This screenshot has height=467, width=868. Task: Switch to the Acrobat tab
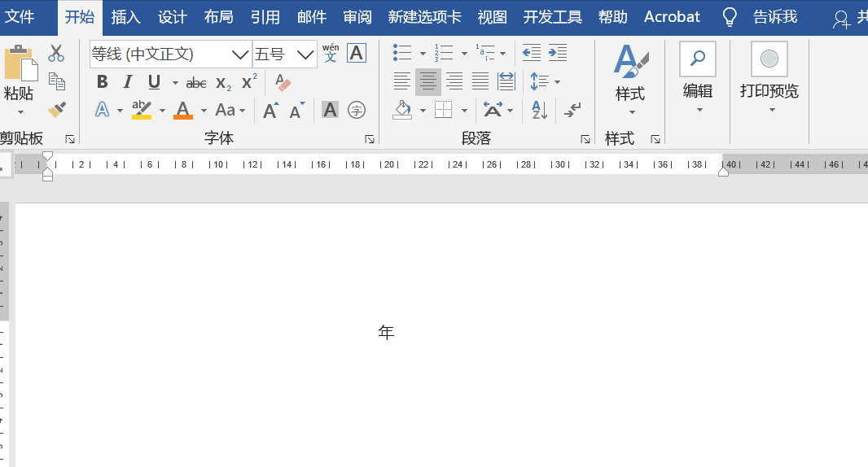tap(672, 17)
